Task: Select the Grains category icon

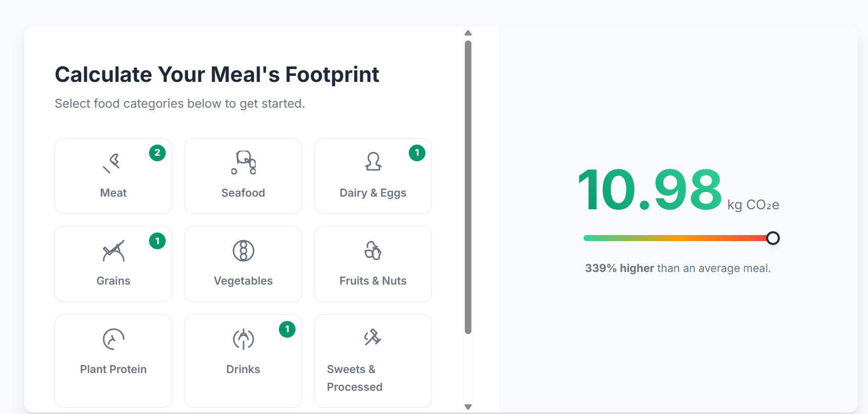Action: coord(113,251)
